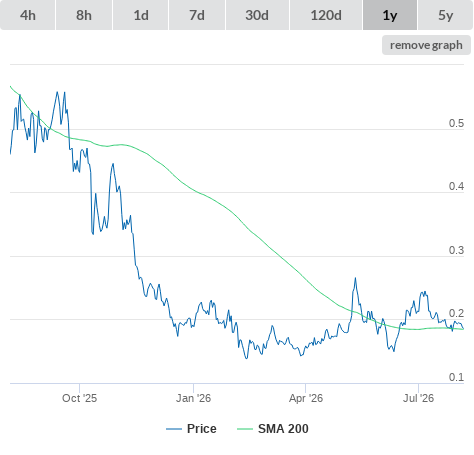This screenshot has width=474, height=455.
Task: Click the 0.2 price axis label
Action: [x=456, y=313]
